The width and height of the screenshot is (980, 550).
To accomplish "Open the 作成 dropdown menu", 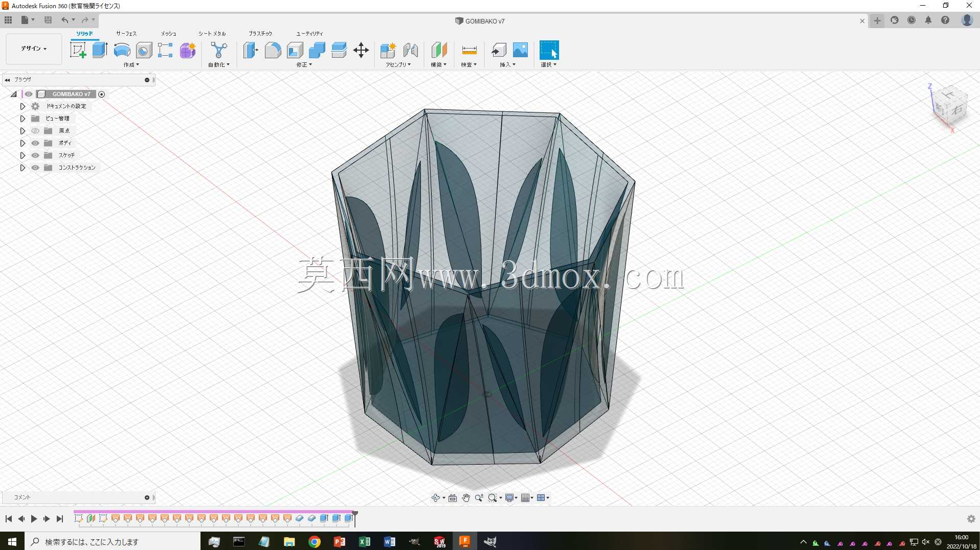I will coord(131,65).
